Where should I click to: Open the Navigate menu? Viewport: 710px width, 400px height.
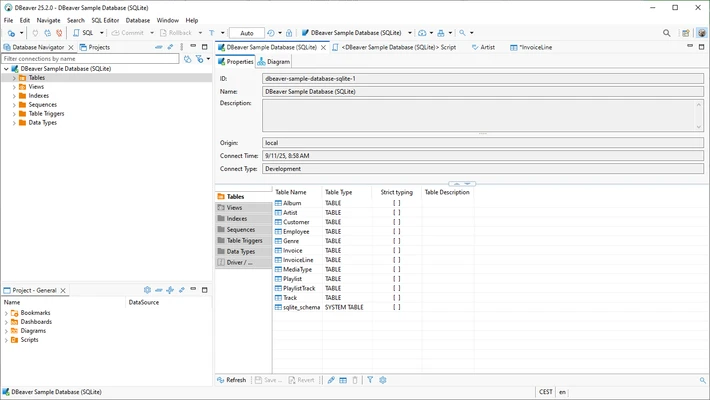click(x=48, y=20)
